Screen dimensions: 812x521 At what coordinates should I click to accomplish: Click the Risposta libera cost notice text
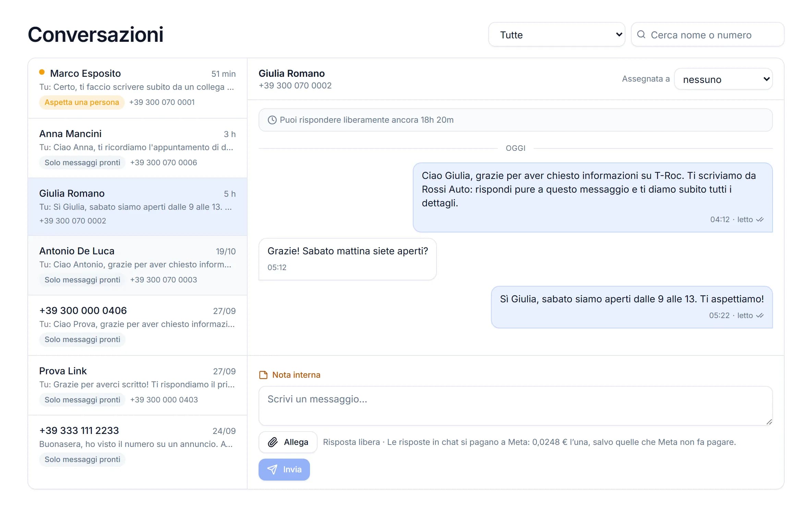[x=529, y=442]
